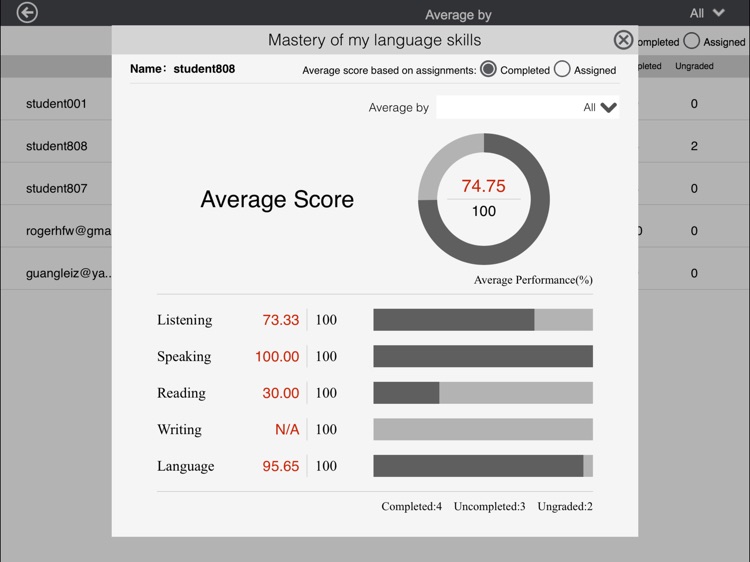Click the Listening score 73.33
The image size is (750, 562).
point(281,320)
